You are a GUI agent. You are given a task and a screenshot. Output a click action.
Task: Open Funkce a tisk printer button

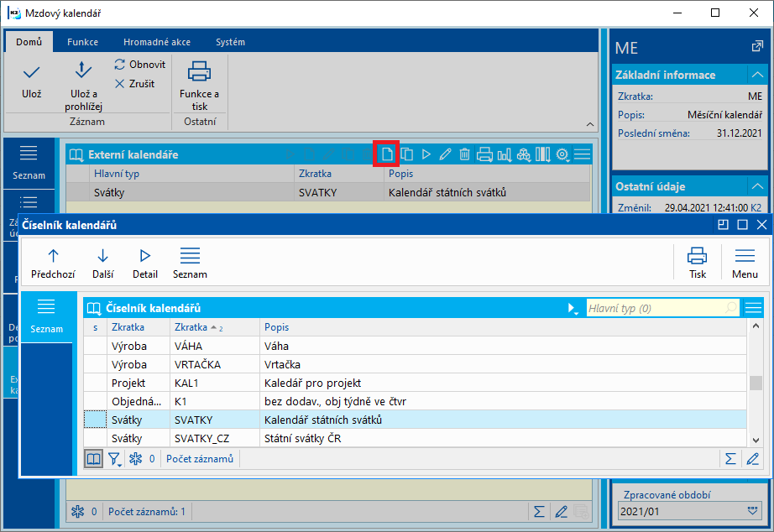[x=200, y=85]
